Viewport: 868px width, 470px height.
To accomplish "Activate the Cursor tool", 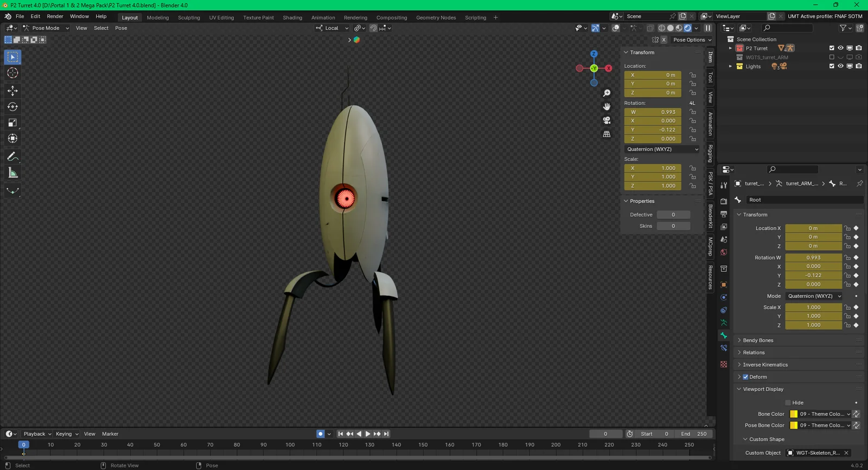I will click(12, 73).
